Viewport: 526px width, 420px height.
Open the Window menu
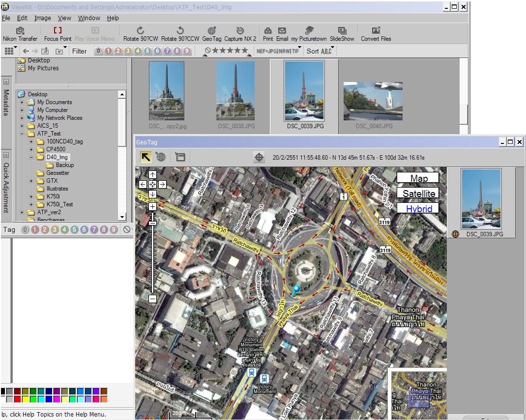pos(89,18)
